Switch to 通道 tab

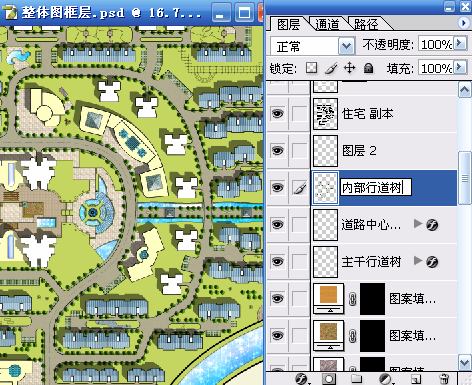tap(327, 24)
